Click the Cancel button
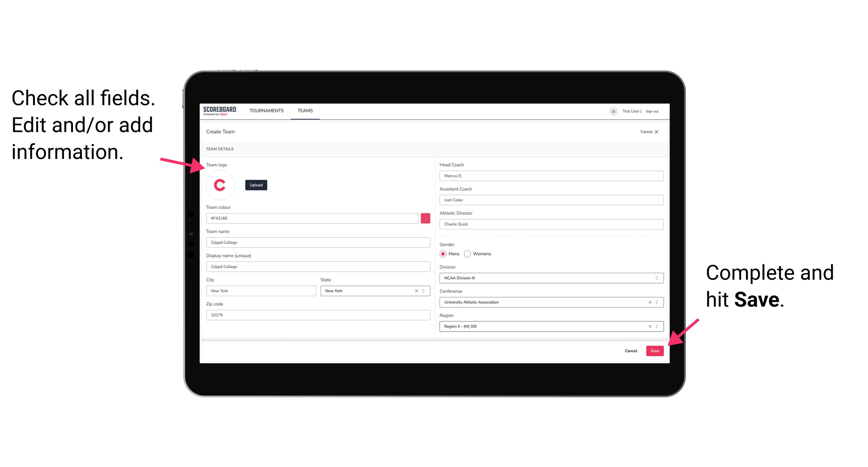This screenshot has width=868, height=467. [x=631, y=350]
